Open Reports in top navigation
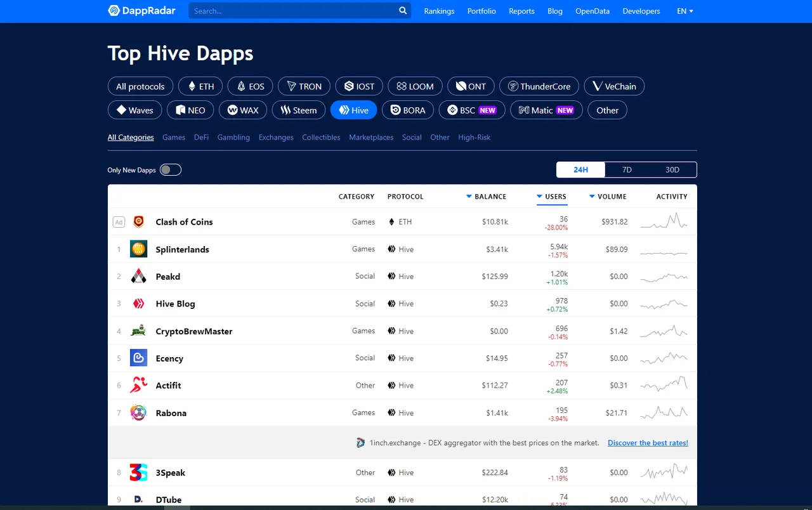The height and width of the screenshot is (510, 812). tap(521, 11)
